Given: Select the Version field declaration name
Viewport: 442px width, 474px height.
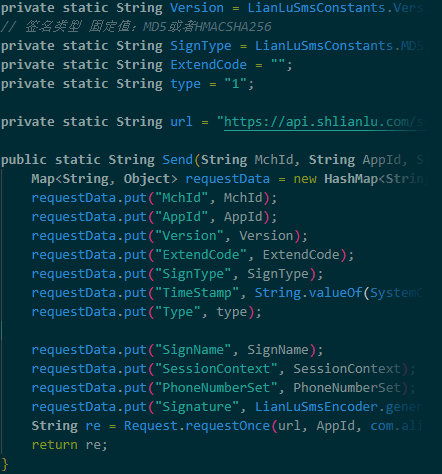Looking at the screenshot, I should [197, 8].
